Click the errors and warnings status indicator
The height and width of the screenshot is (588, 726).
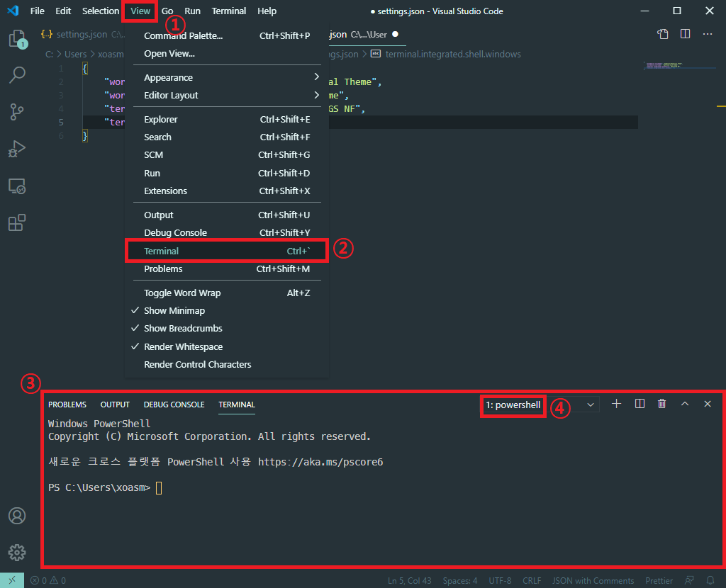click(x=48, y=580)
